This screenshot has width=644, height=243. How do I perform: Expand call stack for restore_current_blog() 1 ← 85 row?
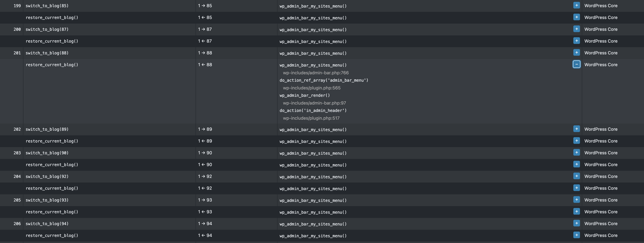pyautogui.click(x=576, y=17)
